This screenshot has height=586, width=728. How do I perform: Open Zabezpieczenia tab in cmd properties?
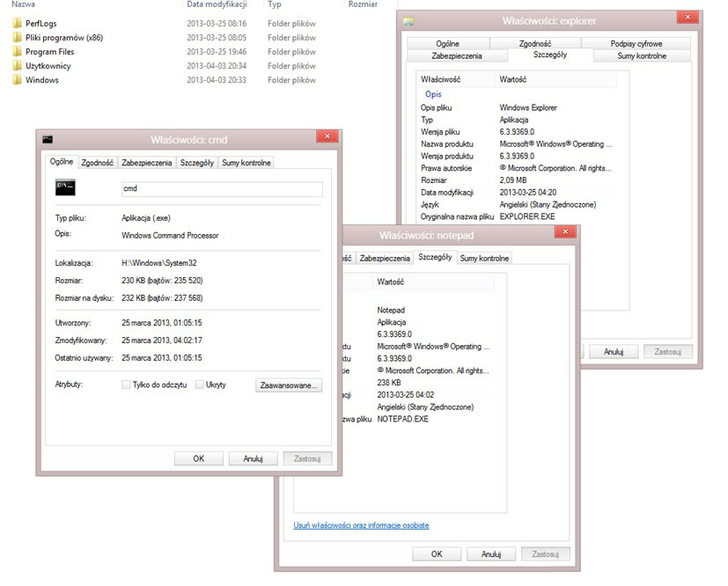(x=147, y=163)
